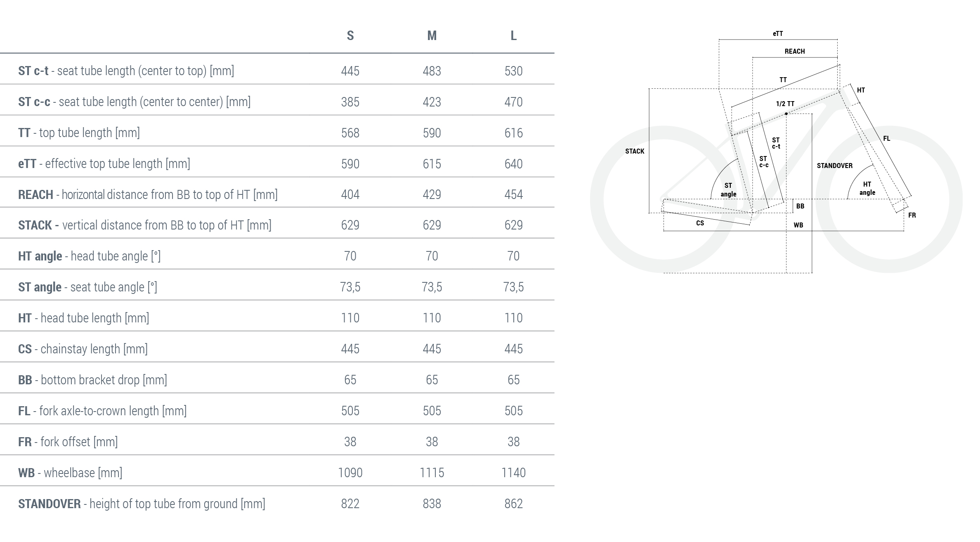Select the FL fork label in the diagram
The height and width of the screenshot is (542, 980).
[886, 139]
